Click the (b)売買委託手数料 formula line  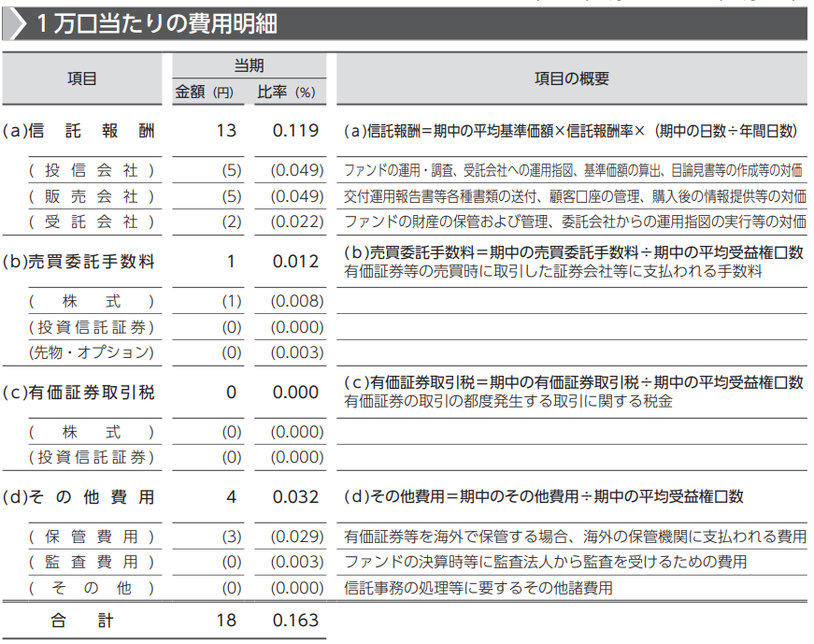click(574, 252)
